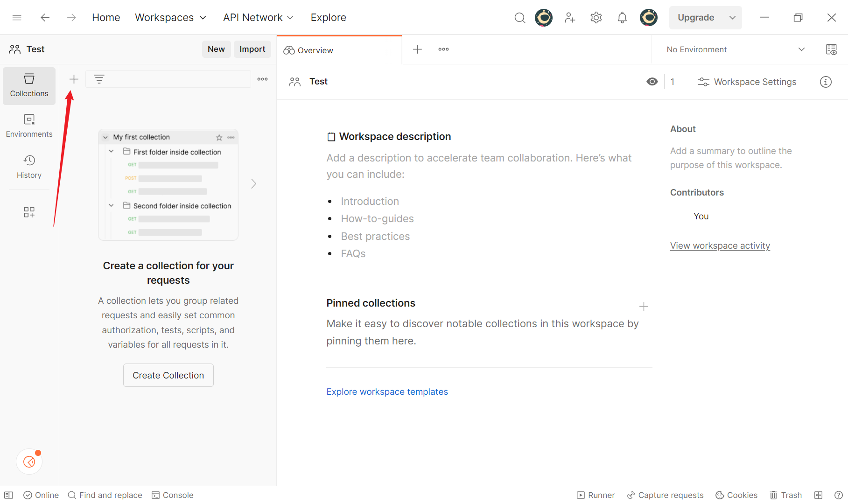Click the next illustration chevron
848x504 pixels.
point(253,184)
